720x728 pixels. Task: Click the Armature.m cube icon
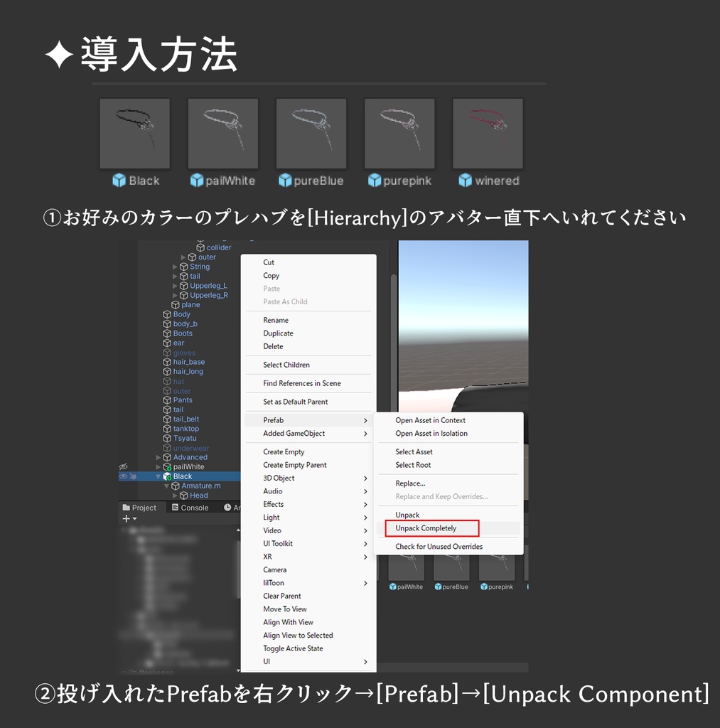[x=176, y=486]
